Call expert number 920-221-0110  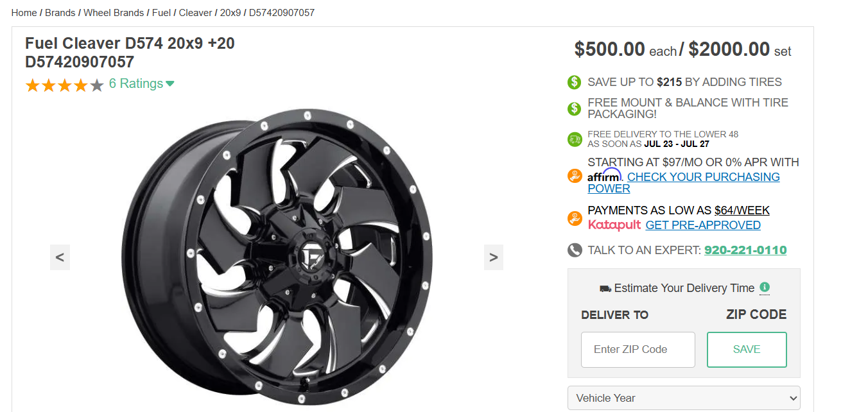tap(745, 250)
